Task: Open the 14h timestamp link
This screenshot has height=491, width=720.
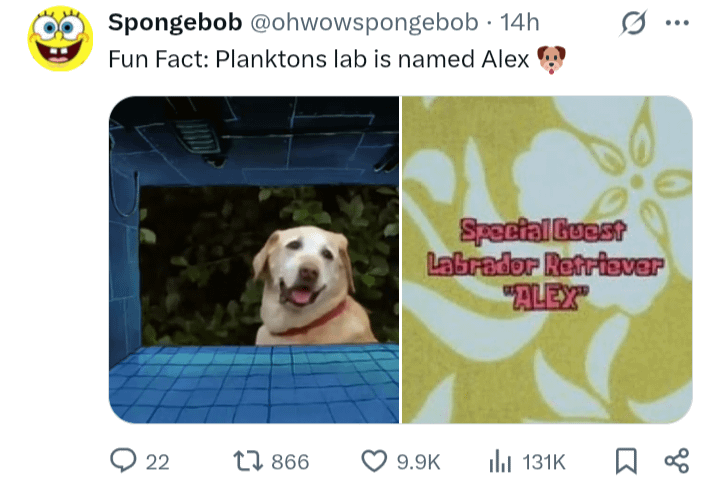Action: [x=519, y=22]
